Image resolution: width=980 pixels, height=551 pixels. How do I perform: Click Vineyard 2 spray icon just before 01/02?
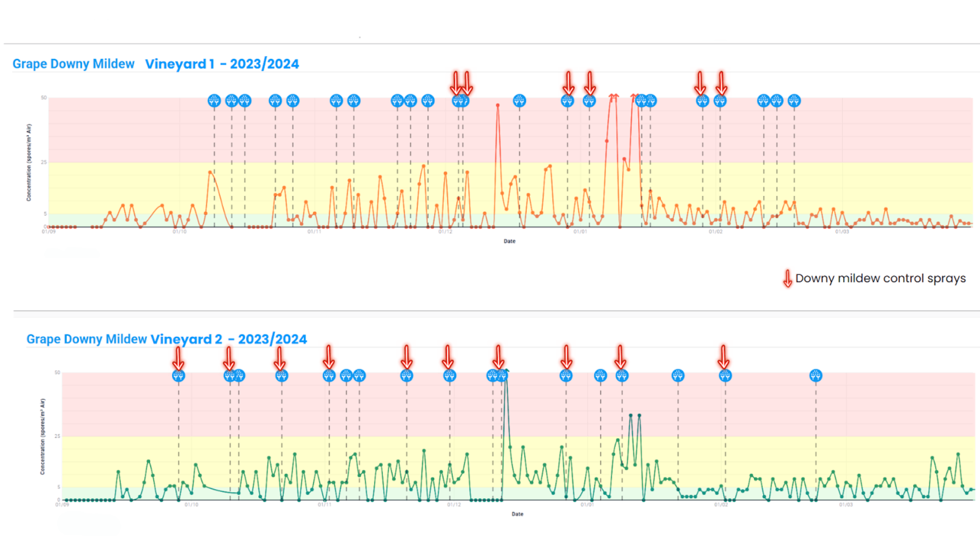tap(678, 376)
